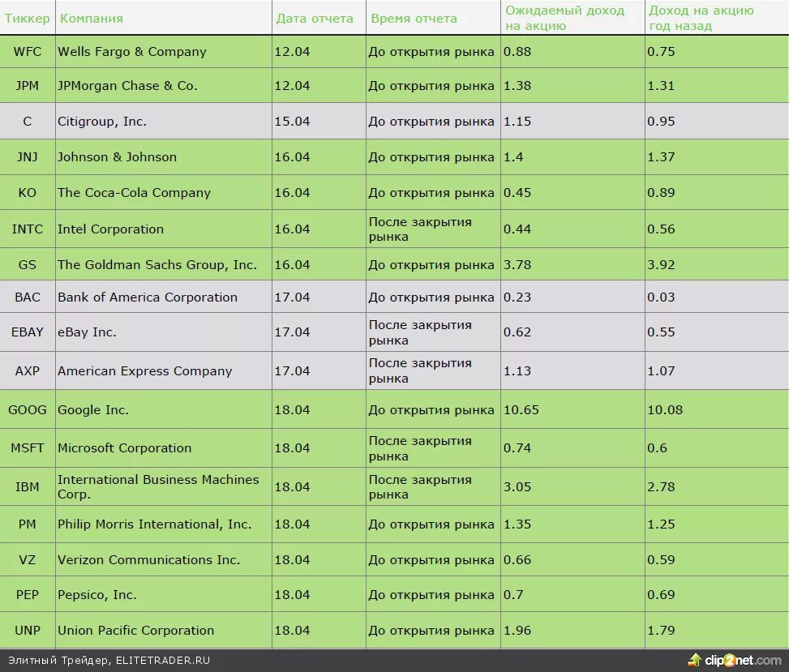Image resolution: width=789 pixels, height=672 pixels.
Task: Select the MSFT ticker cell
Action: point(28,447)
